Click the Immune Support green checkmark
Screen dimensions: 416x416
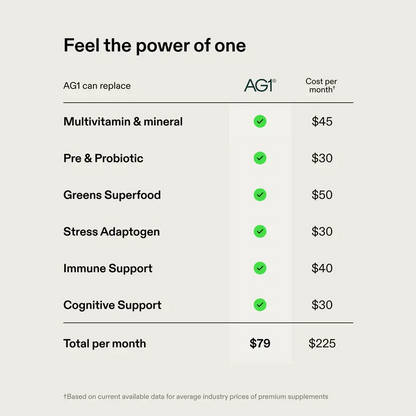click(x=260, y=268)
